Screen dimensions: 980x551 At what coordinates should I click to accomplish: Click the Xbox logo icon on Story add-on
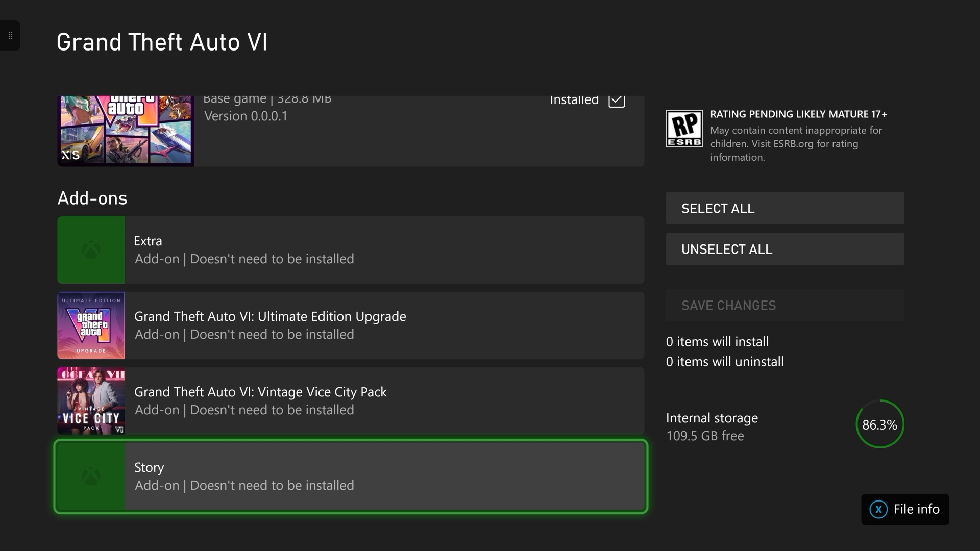pos(91,477)
